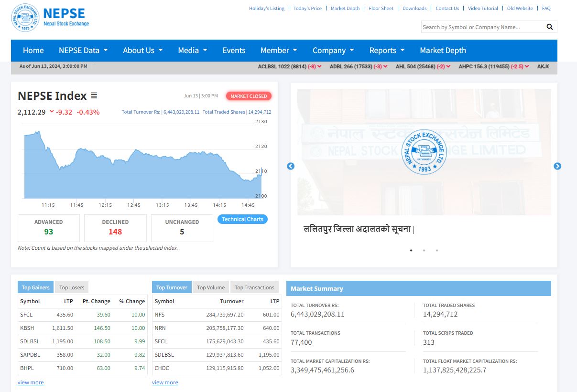Click the search magnifier icon
The width and height of the screenshot is (577, 392).
tap(550, 27)
